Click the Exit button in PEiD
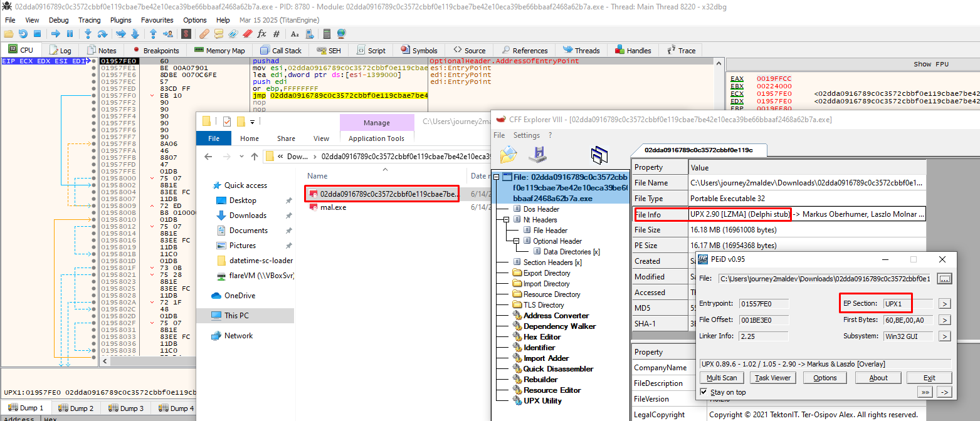 tap(929, 378)
